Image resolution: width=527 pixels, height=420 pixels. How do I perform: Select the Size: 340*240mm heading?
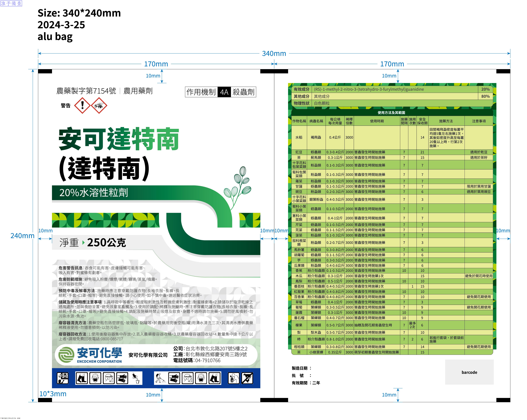(x=79, y=13)
